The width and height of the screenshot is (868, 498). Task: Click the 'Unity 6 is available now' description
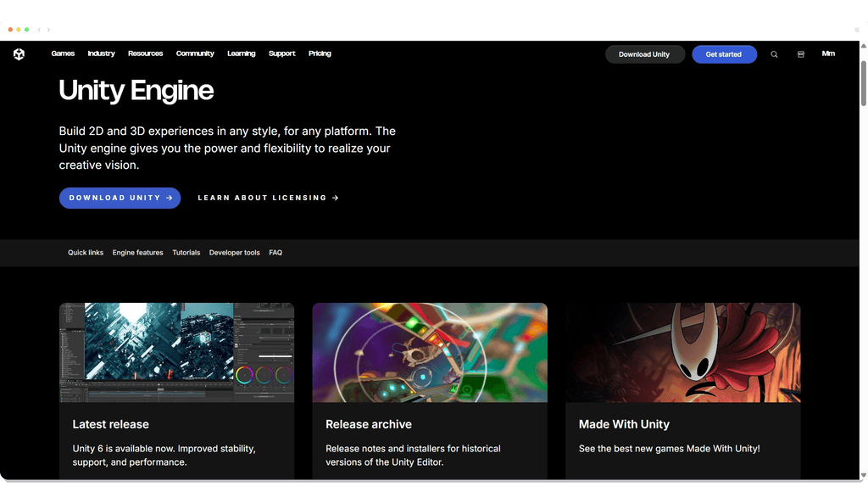pos(164,456)
